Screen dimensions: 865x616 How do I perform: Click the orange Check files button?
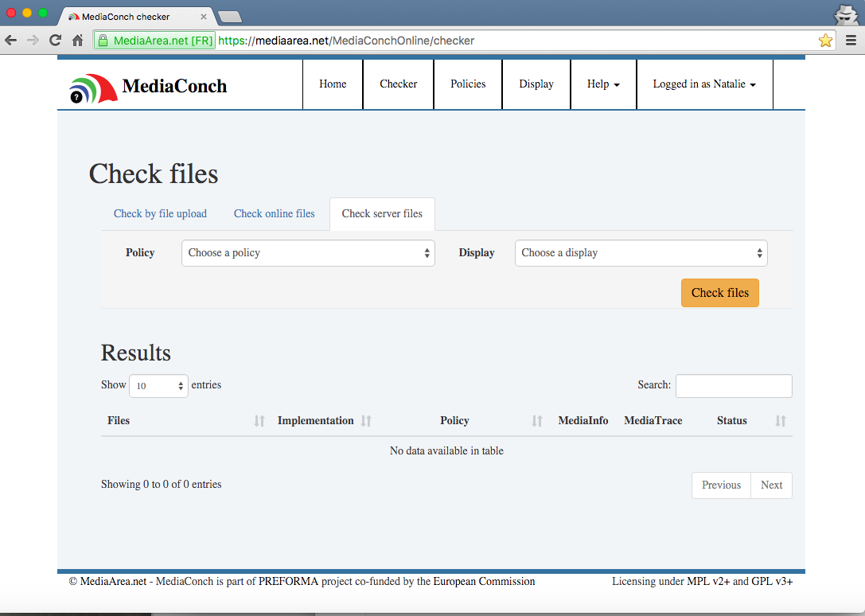click(720, 293)
